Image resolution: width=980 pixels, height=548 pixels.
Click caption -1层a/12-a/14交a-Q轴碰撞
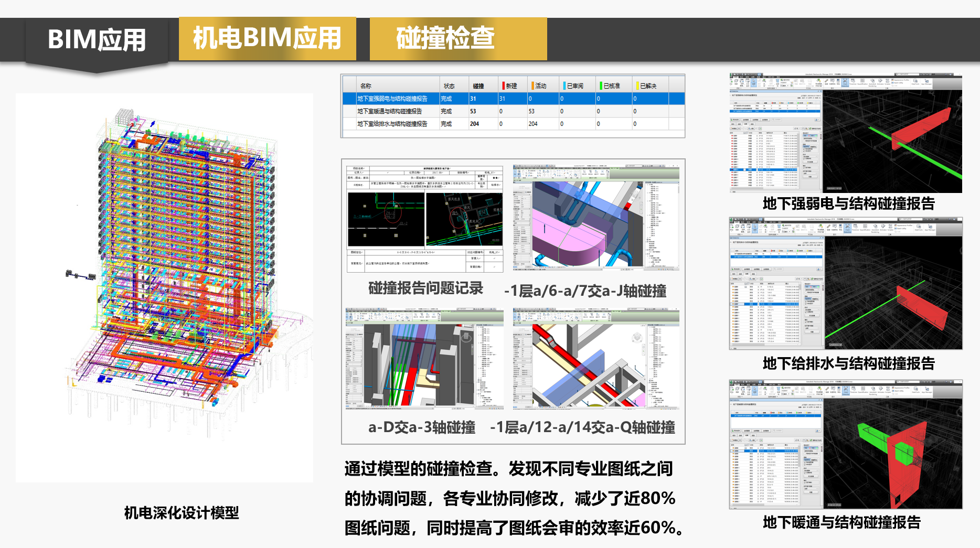tap(583, 427)
